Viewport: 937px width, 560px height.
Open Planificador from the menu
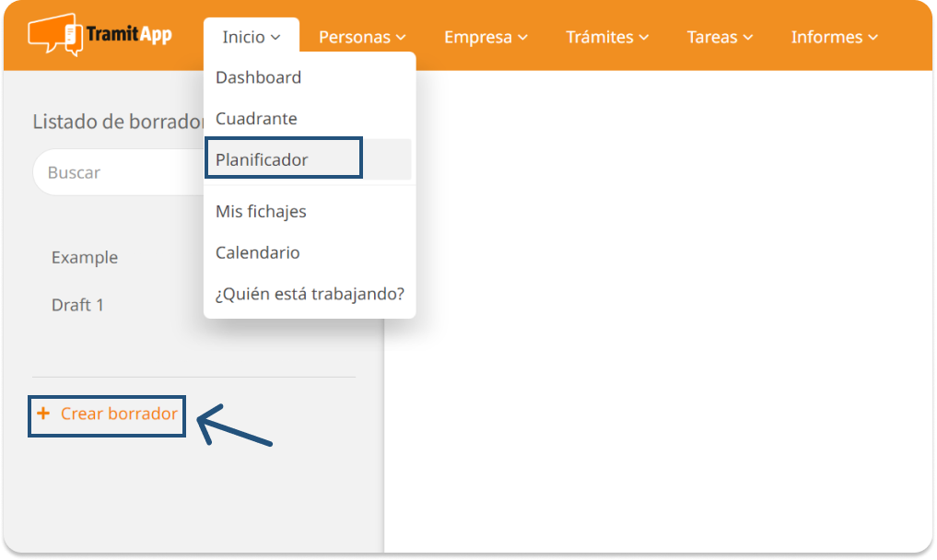262,160
